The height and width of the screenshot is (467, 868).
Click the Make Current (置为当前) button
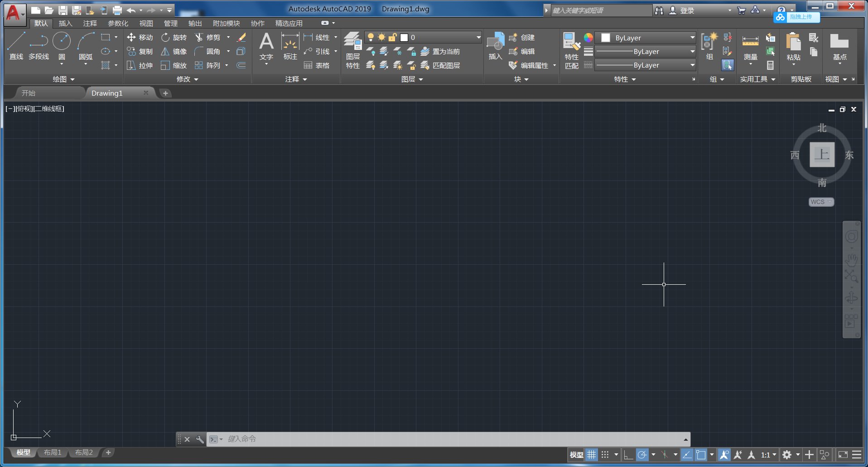click(440, 51)
